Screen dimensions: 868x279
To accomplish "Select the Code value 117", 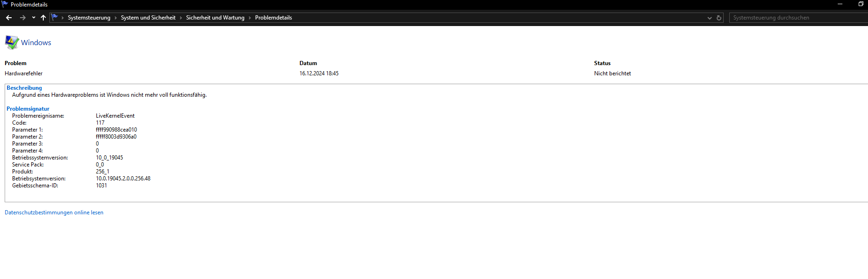I will coord(100,123).
